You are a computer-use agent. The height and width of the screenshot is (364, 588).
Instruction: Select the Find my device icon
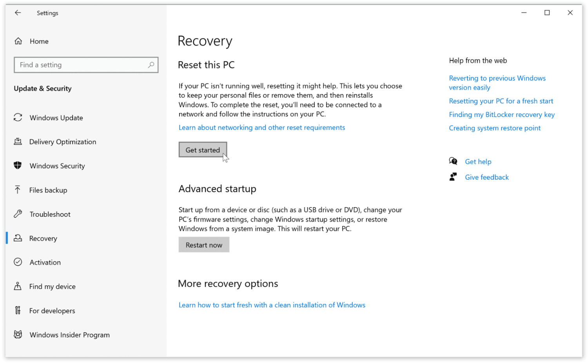(x=18, y=286)
